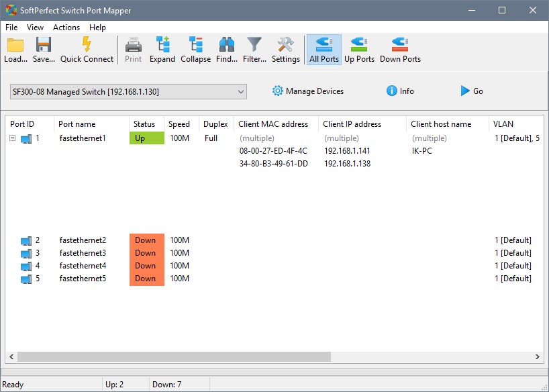Image resolution: width=549 pixels, height=392 pixels.
Task: Sort by Port name column header
Action: (92, 124)
